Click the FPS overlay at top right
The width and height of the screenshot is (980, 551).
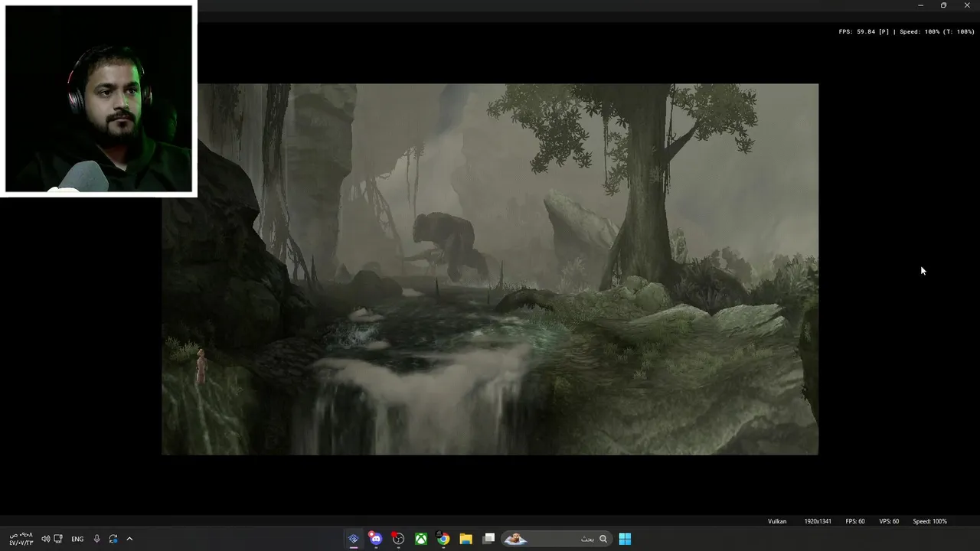pyautogui.click(x=906, y=32)
